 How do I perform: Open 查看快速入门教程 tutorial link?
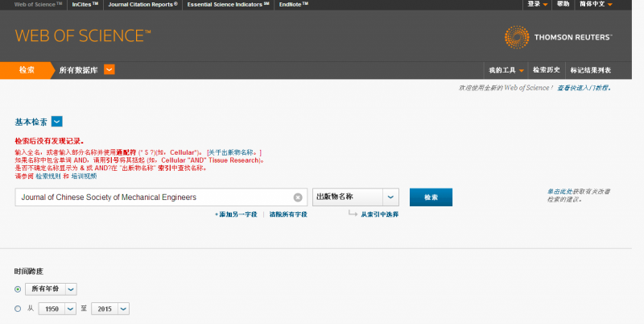[x=584, y=88]
